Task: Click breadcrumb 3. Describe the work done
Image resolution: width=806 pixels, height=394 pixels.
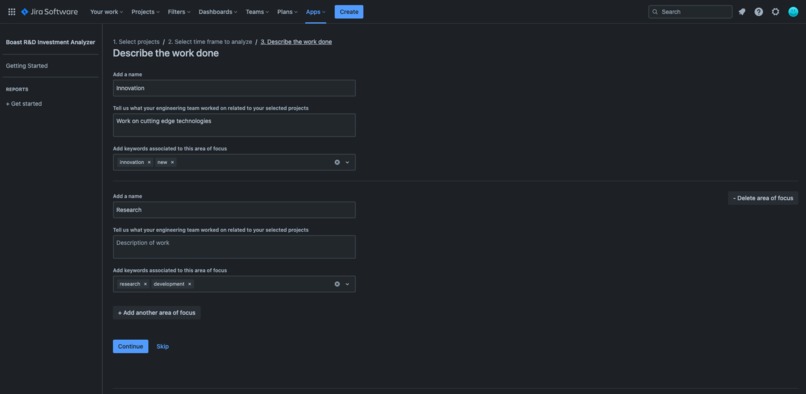Action: click(296, 42)
